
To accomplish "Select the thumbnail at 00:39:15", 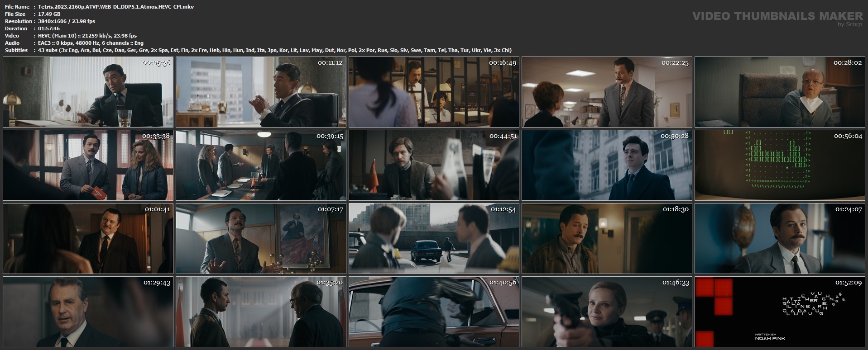I will [x=261, y=166].
